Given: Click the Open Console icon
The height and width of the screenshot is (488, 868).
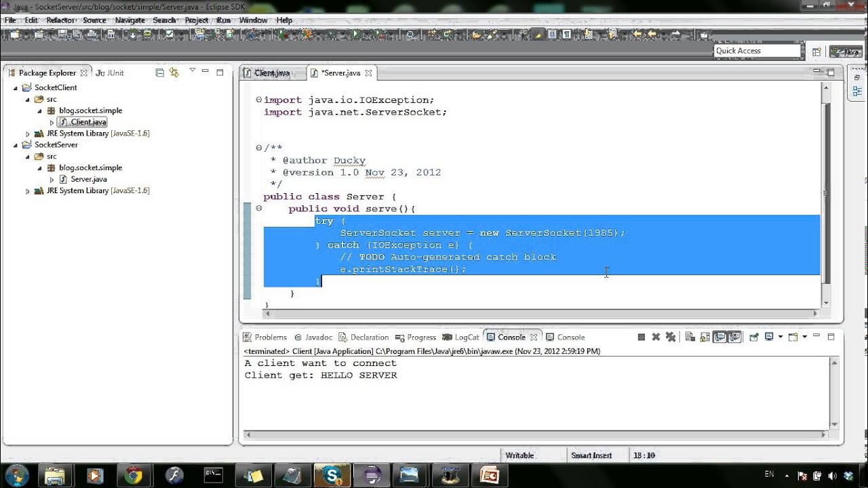Looking at the screenshot, I should (x=793, y=337).
